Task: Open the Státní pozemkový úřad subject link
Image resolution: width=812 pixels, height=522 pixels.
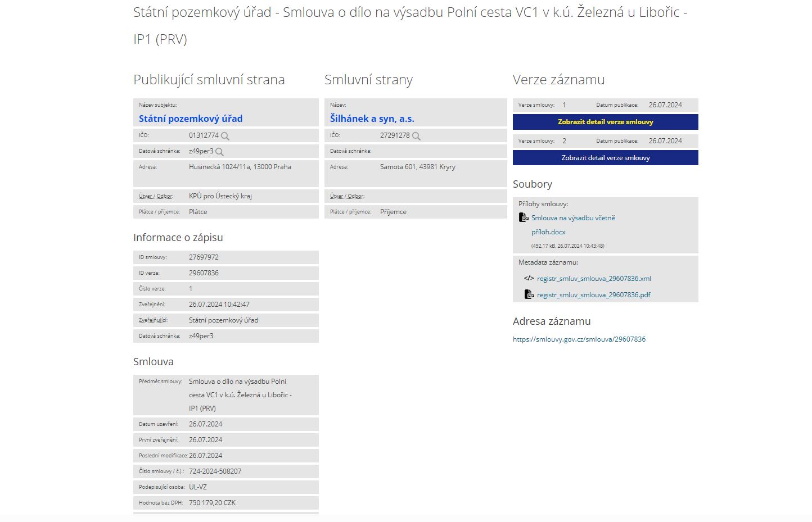Action: click(x=191, y=119)
